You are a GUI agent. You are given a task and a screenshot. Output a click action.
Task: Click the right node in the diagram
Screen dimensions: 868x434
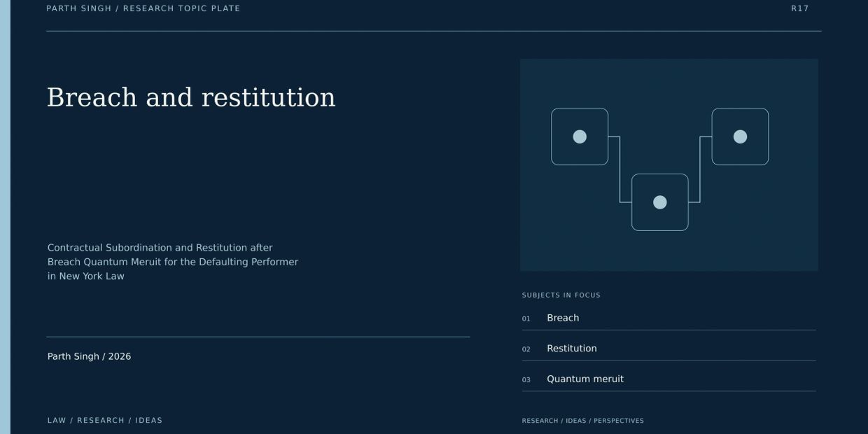tap(740, 136)
